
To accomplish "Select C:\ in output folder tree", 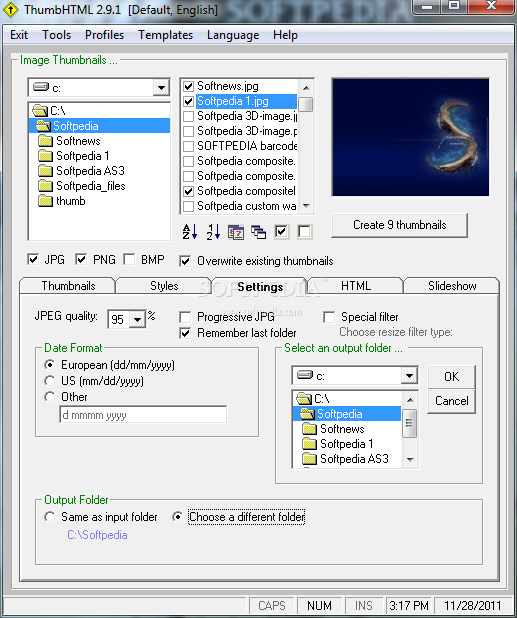I will coord(313,399).
